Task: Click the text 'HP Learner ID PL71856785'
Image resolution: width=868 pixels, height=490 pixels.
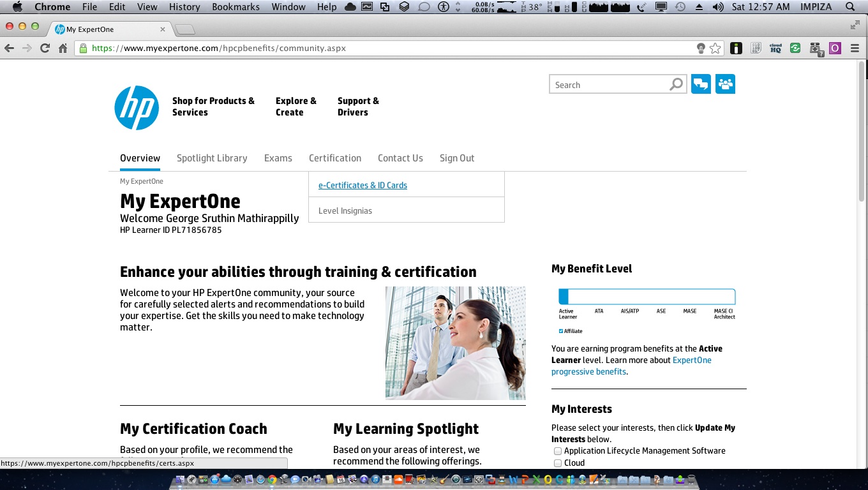Action: click(x=171, y=230)
